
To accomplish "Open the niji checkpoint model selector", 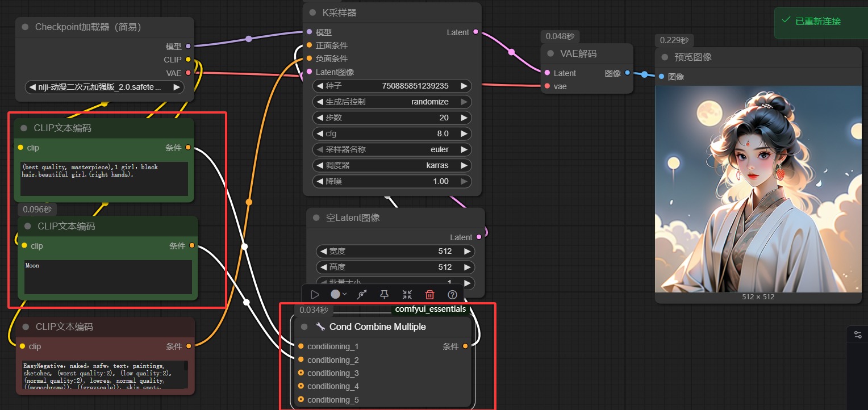I will pos(105,87).
